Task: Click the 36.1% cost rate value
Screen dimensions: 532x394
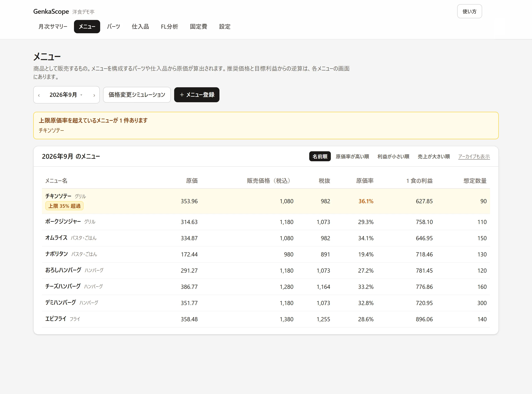Action: point(366,201)
